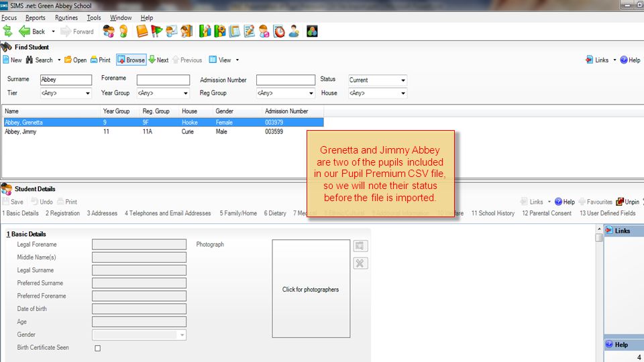Click the green swap arrows toolbar icon

(8, 32)
